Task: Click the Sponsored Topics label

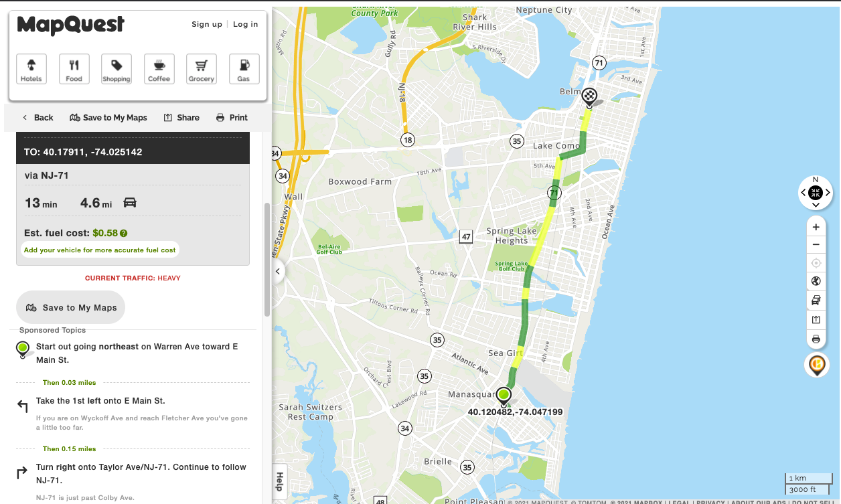Action: point(53,330)
